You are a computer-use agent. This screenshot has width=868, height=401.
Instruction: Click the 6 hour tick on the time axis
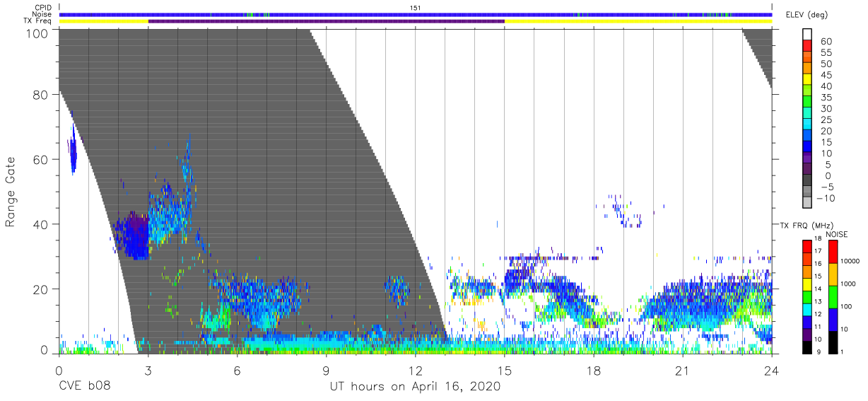coord(237,371)
